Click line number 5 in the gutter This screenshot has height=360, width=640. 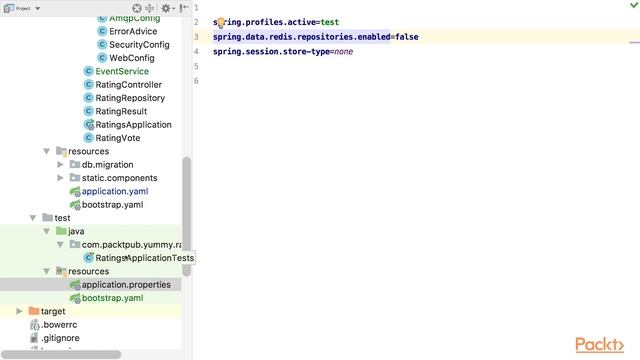point(196,66)
